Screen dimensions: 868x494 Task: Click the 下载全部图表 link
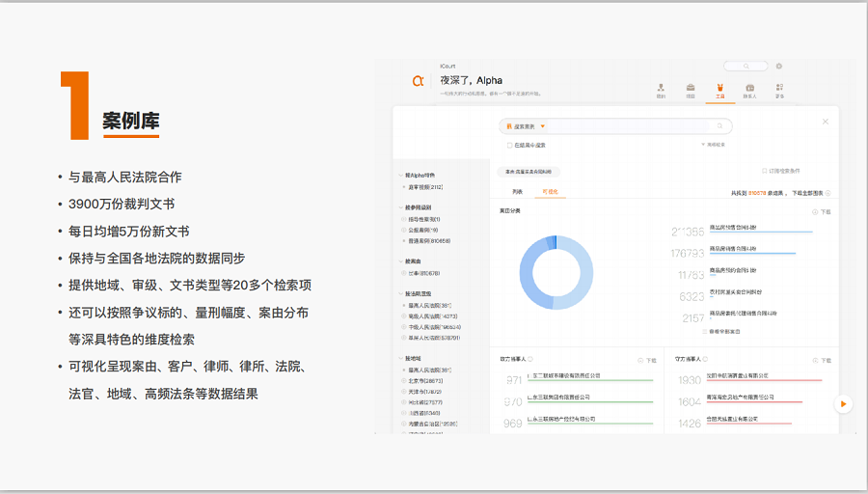807,193
